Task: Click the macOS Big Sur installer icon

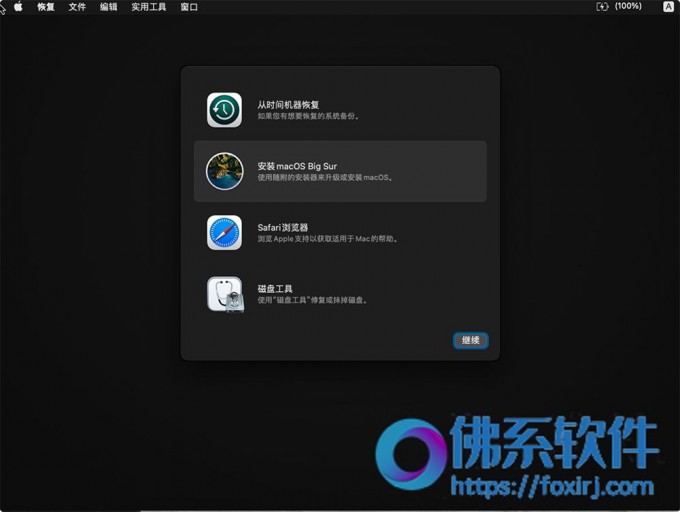Action: pyautogui.click(x=224, y=171)
